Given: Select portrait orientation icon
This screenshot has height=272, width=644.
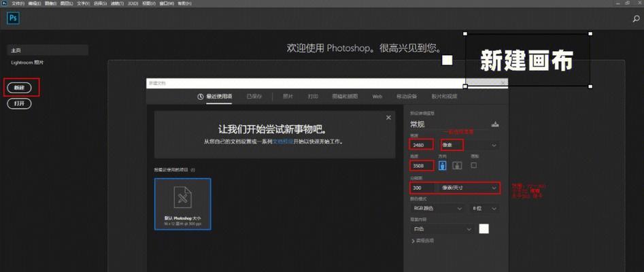Looking at the screenshot, I should [x=443, y=165].
